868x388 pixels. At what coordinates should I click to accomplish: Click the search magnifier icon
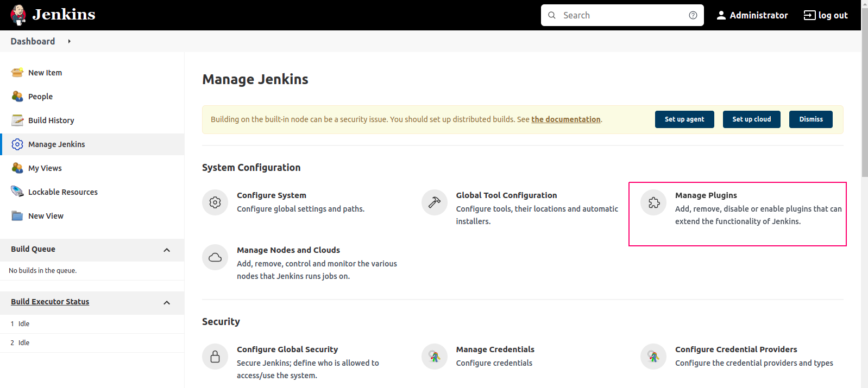click(552, 15)
